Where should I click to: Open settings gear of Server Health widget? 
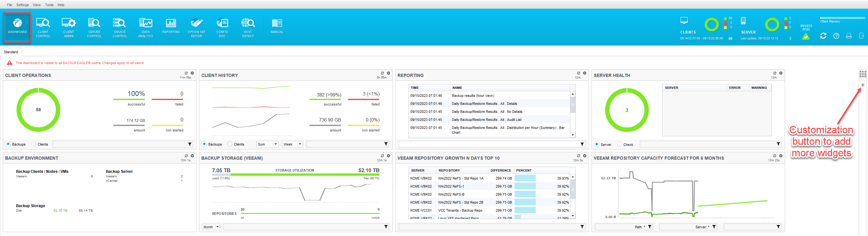coord(781,73)
